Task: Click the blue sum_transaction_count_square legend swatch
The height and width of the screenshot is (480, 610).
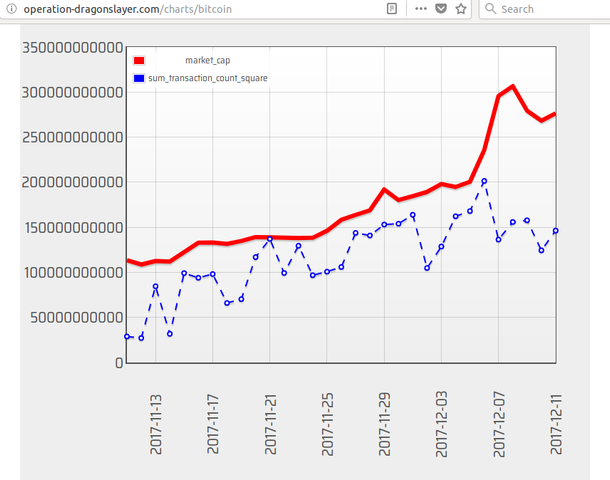Action: (140, 77)
